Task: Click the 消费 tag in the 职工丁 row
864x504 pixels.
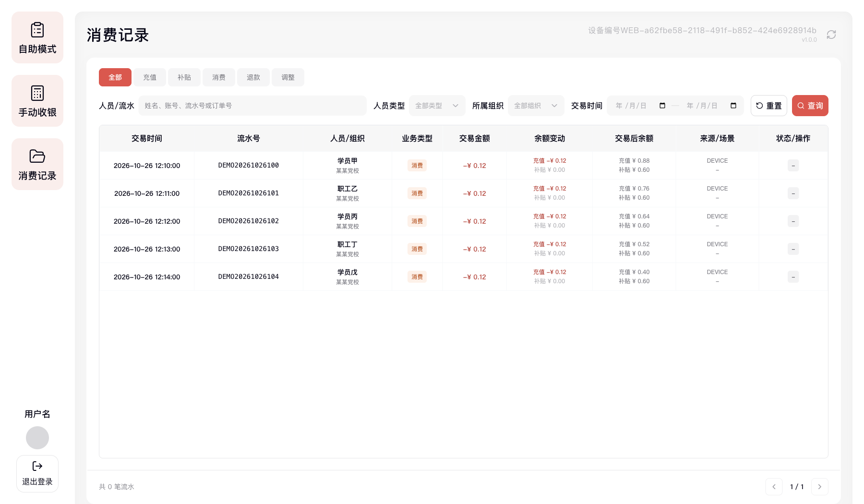Action: 417,249
